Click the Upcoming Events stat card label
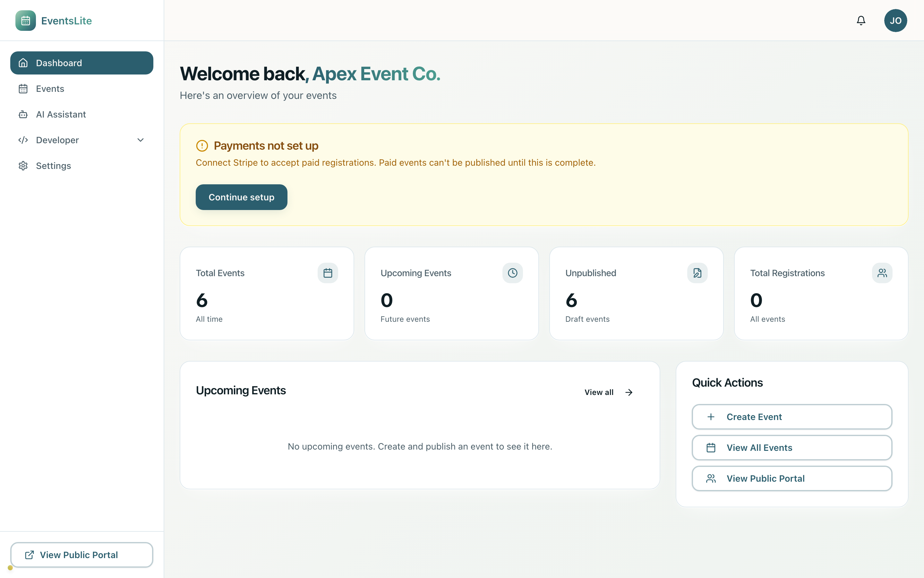924x578 pixels. [416, 273]
